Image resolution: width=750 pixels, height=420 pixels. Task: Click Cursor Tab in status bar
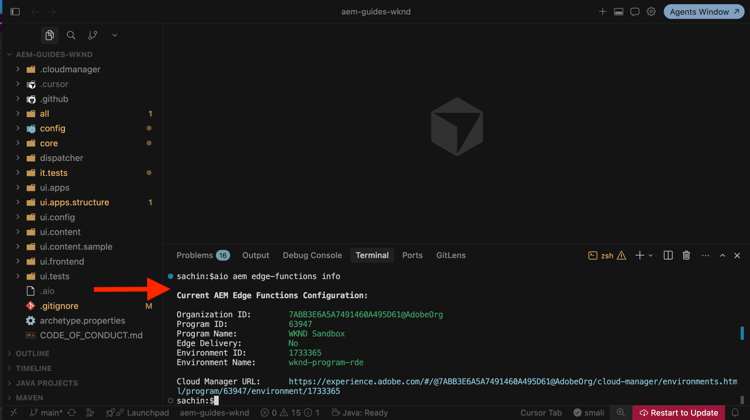541,413
